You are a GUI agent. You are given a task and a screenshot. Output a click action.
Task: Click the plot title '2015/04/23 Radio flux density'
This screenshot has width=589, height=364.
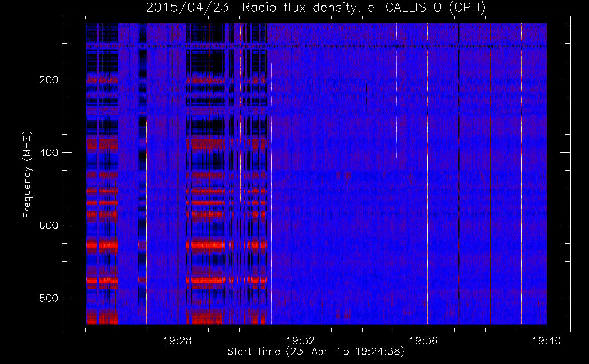pos(316,7)
